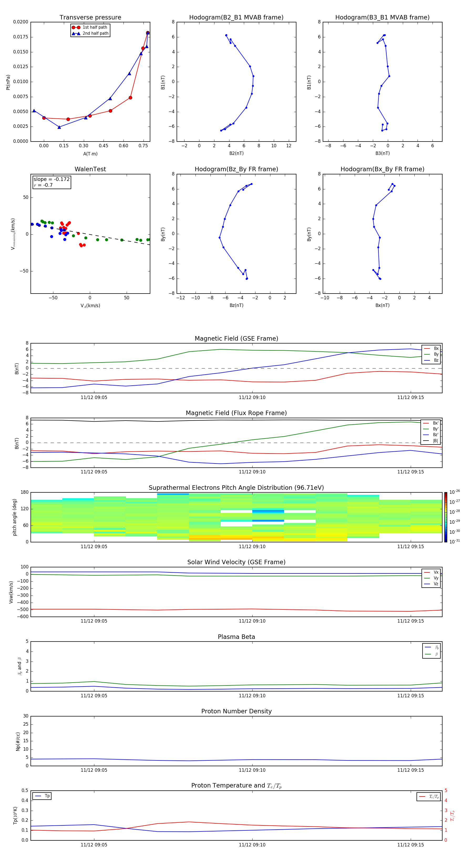Click the Bx legend entry in GSE magnetic field plot
Viewport: 473px width, 868px height.
(x=431, y=349)
